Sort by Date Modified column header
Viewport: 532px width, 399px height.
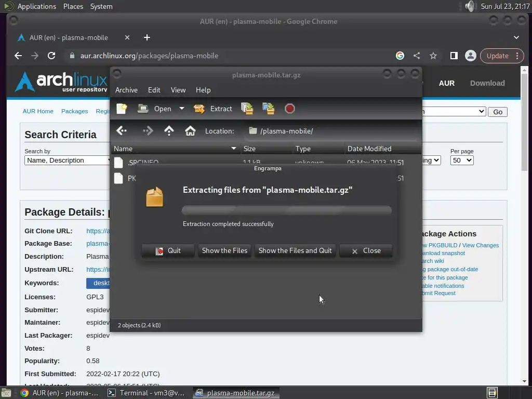coord(382,149)
